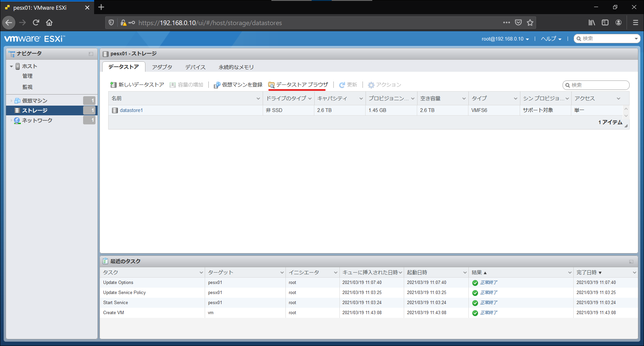Click the ネットワーク globe icon in navigator
The width and height of the screenshot is (644, 346).
pyautogui.click(x=17, y=120)
